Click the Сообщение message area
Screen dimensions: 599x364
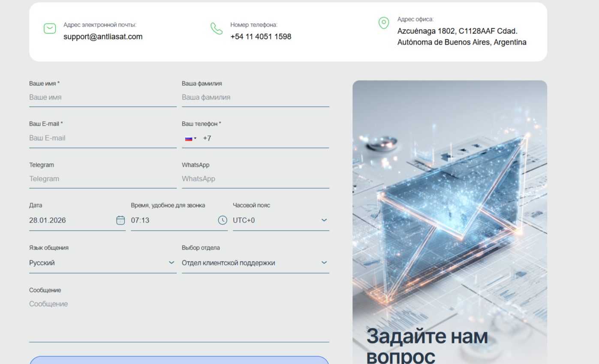(179, 317)
